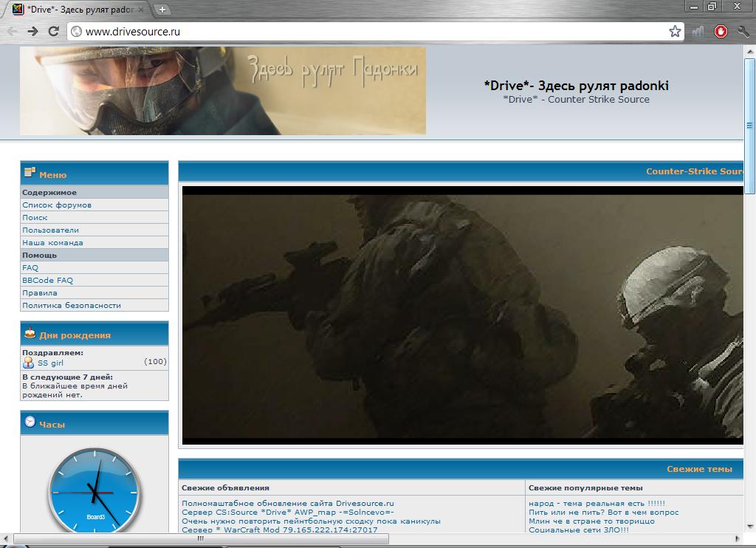
Task: Click the clock icon in the Часы header
Action: tap(30, 422)
